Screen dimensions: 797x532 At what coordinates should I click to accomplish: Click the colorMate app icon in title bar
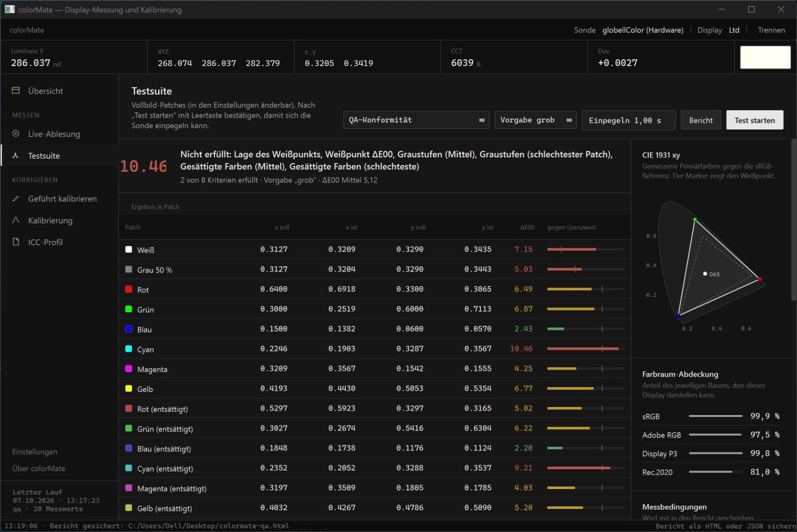10,9
